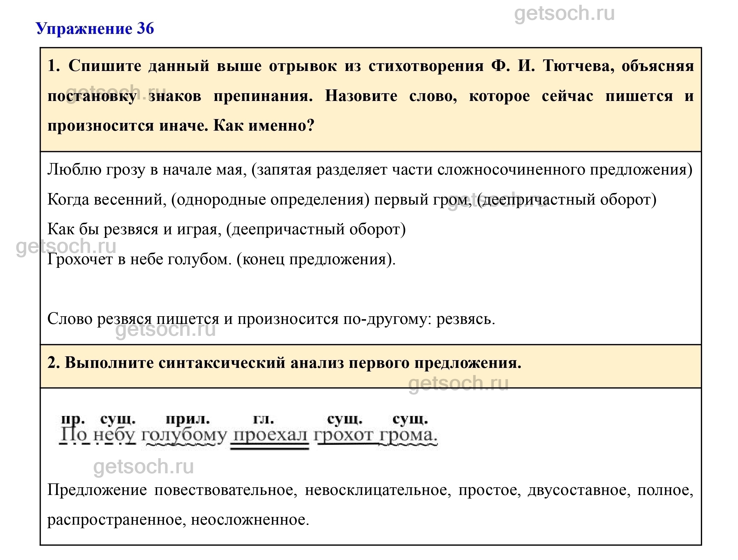
Task: Select the line "Люблю грозу в начале мая"
Action: coord(147,170)
